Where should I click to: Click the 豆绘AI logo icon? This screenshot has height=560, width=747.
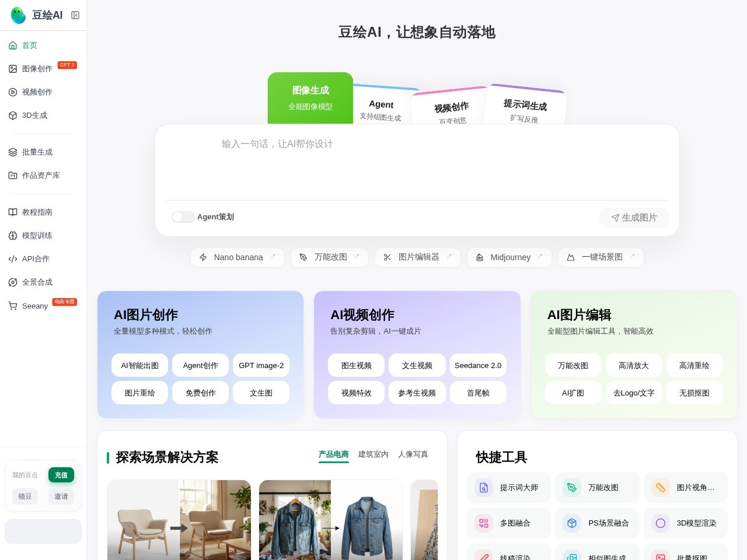pyautogui.click(x=18, y=15)
